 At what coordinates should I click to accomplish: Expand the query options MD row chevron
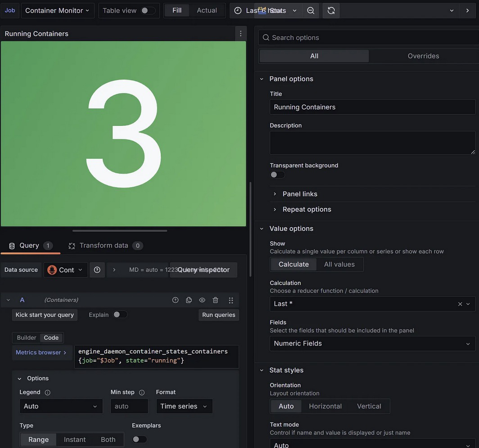(114, 270)
